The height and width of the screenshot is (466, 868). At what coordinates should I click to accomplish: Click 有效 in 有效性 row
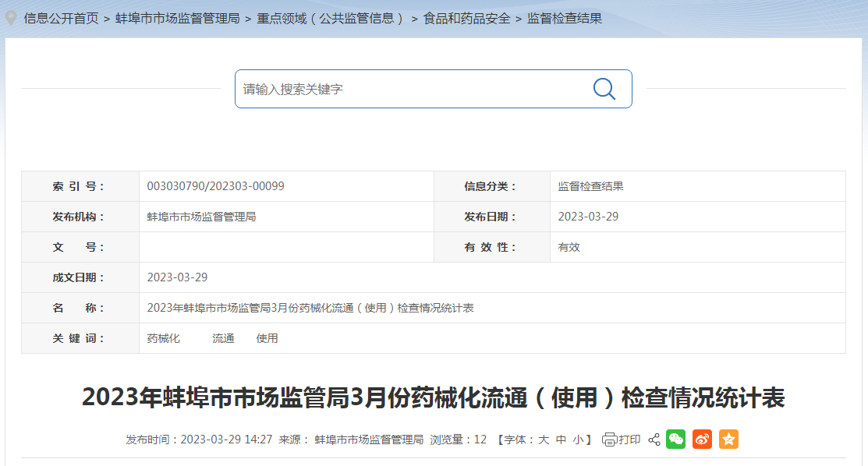point(569,247)
